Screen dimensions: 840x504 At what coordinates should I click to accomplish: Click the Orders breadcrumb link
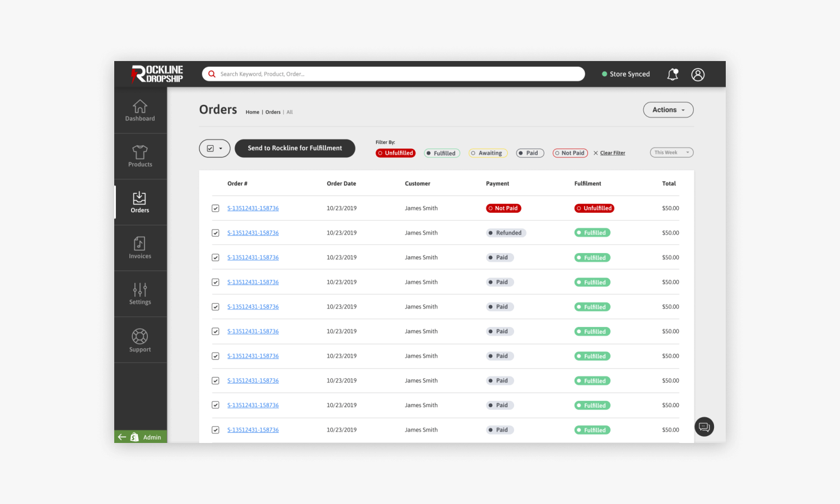(273, 112)
